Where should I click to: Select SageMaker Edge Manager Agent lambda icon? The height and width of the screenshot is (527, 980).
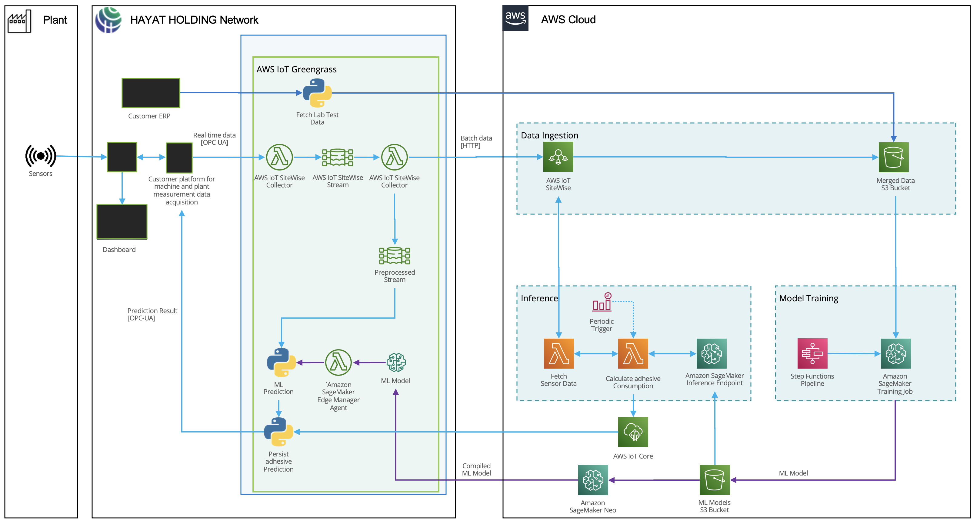[x=338, y=362]
